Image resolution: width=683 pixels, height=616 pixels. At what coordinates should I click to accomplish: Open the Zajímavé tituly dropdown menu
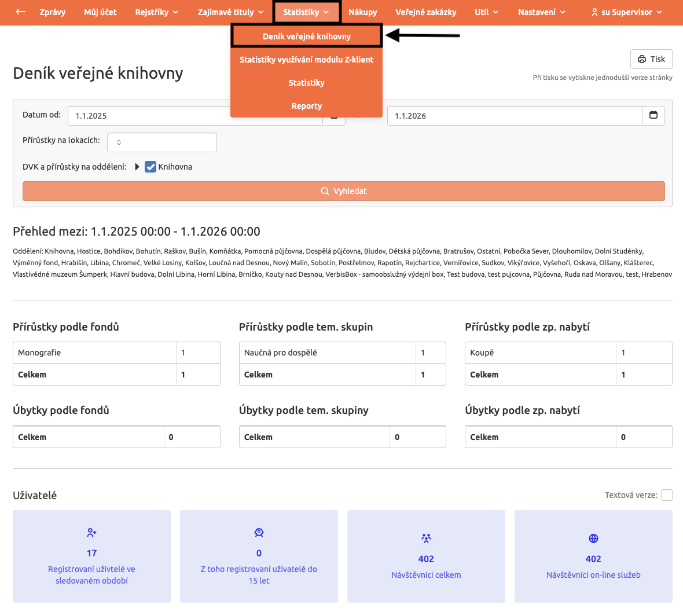(x=230, y=12)
